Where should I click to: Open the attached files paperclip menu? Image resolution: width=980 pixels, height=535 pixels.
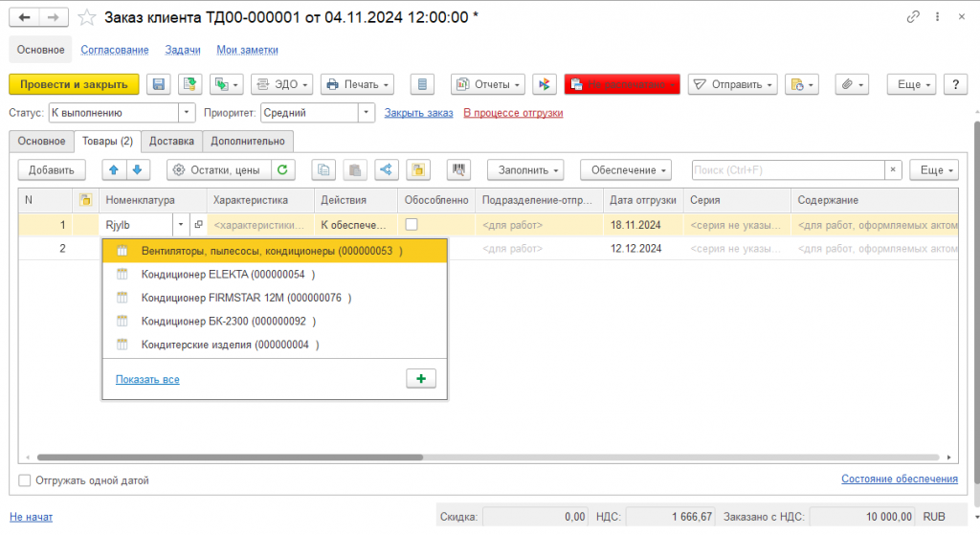pyautogui.click(x=852, y=84)
